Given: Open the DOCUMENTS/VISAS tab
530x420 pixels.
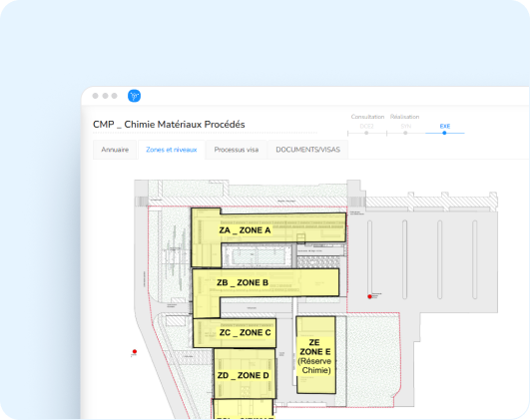Looking at the screenshot, I should click(x=308, y=150).
